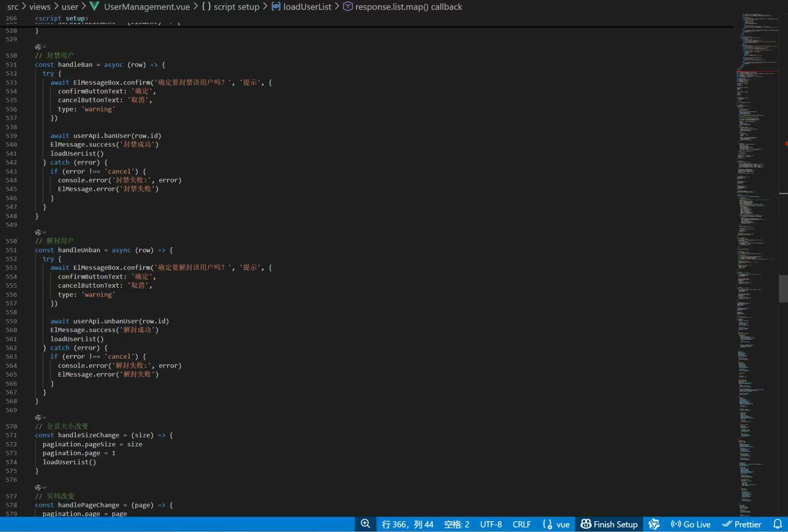Image resolution: width=788 pixels, height=532 pixels.
Task: Click the braces icon before script setup breadcrumb
Action: tap(206, 6)
